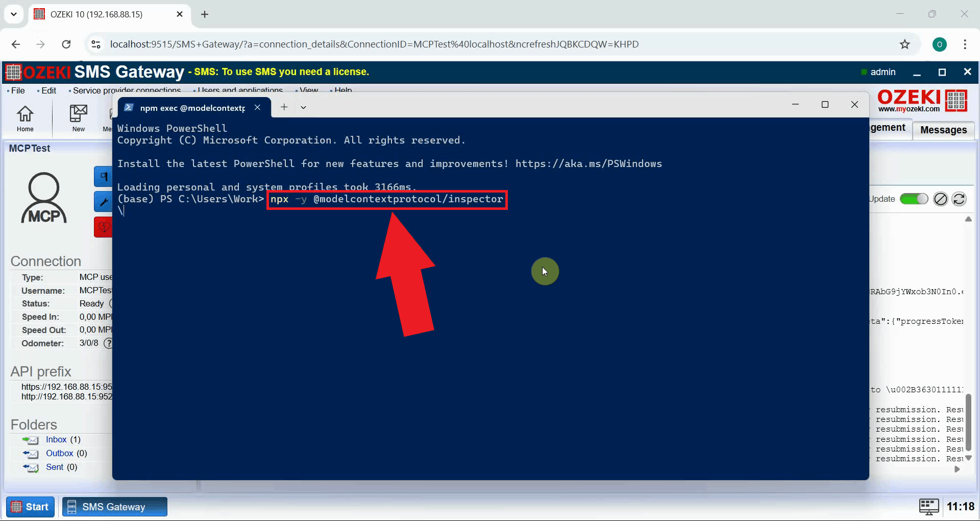The image size is (980, 521).
Task: Disable the Update toggle switch
Action: tap(914, 199)
